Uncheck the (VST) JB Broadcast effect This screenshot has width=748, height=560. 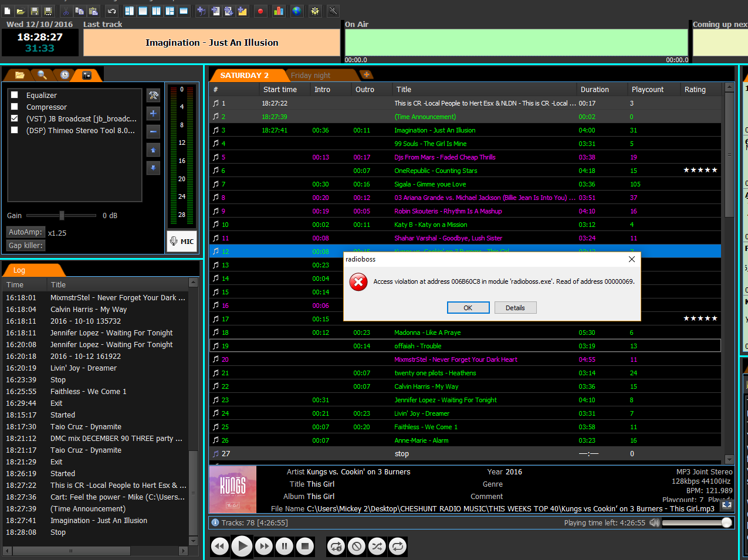(15, 118)
